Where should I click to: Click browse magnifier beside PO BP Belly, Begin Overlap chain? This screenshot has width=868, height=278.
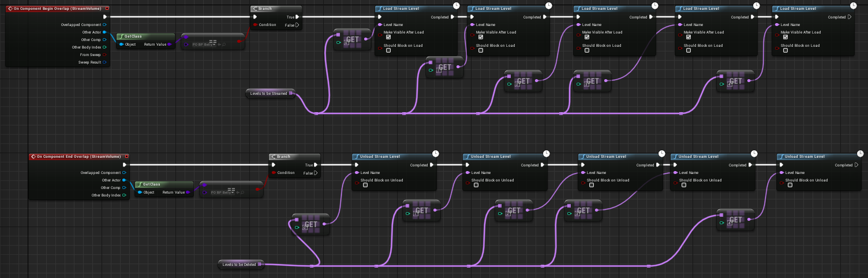[225, 44]
